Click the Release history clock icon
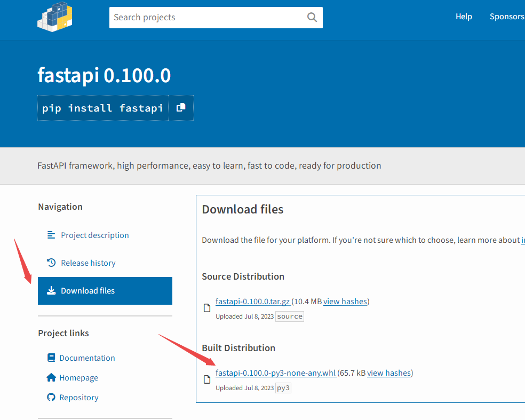 pyautogui.click(x=51, y=263)
